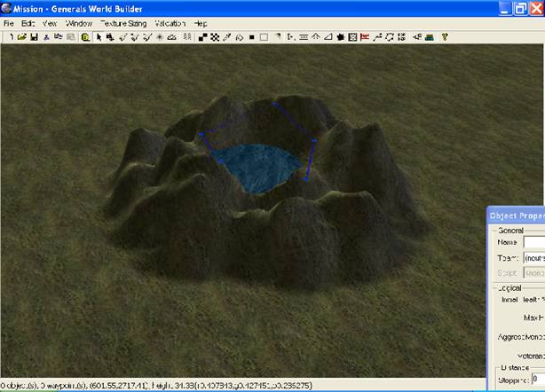Select the tree-shaped grove tool icon

[316, 36]
